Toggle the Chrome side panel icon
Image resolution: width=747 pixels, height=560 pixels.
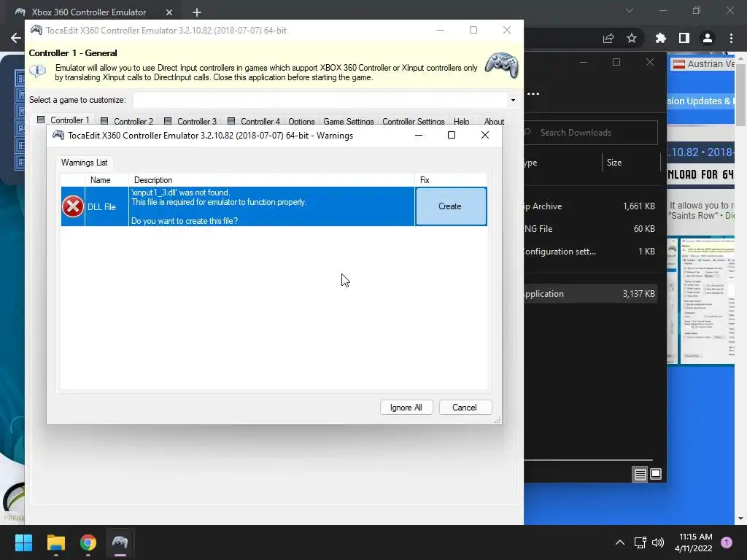click(x=684, y=38)
